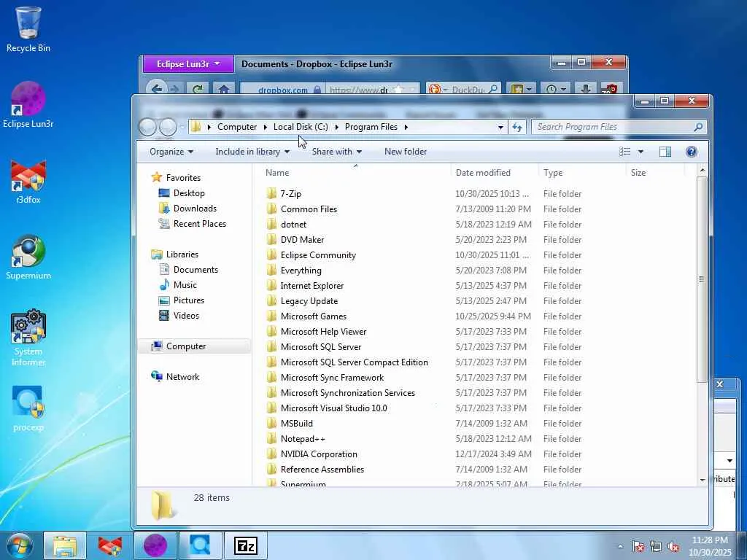Image resolution: width=747 pixels, height=560 pixels.
Task: Click the Home button in the Eclipse Lun3r window
Action: [223, 89]
